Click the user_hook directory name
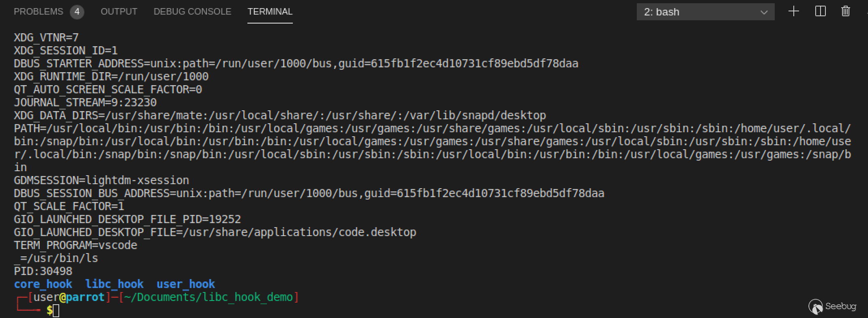This screenshot has height=318, width=868. coord(186,284)
